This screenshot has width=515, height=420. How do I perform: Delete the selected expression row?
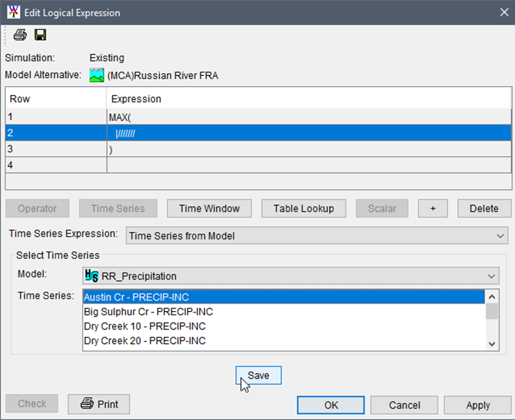(x=484, y=208)
